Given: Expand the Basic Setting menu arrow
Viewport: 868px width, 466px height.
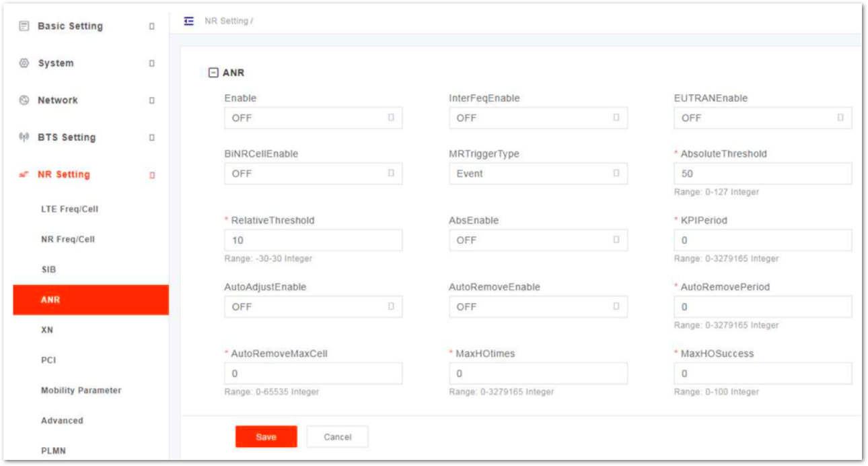Looking at the screenshot, I should (x=152, y=26).
